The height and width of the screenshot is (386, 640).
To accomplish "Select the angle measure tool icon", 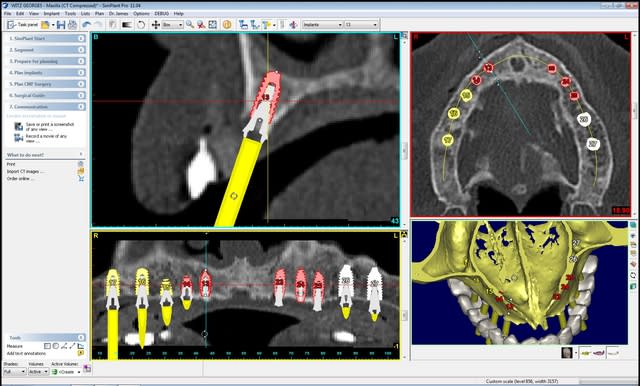I will (x=64, y=346).
